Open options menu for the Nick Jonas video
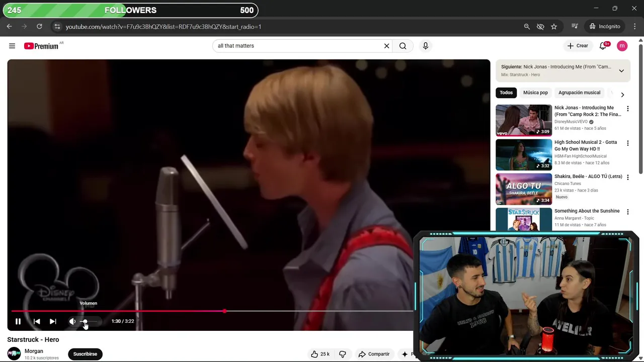Viewport: 644px width, 362px height. pos(627,109)
